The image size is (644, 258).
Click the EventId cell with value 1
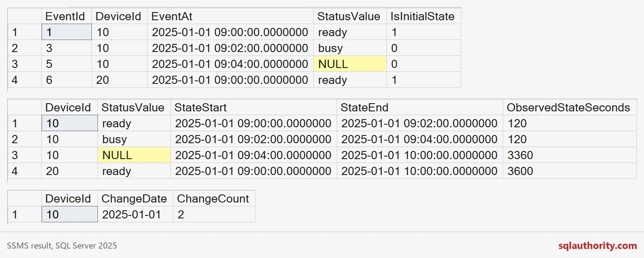(67, 32)
